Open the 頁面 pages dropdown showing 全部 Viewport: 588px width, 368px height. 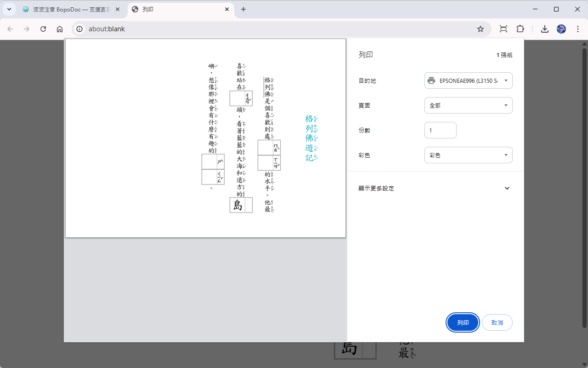[x=468, y=105]
